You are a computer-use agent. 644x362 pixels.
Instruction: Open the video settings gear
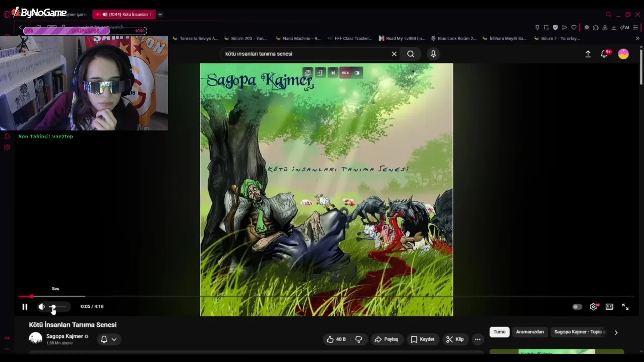click(x=594, y=307)
